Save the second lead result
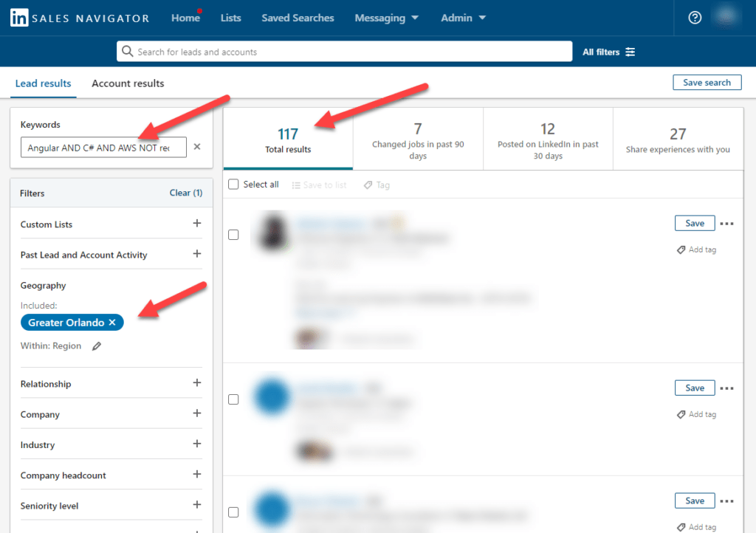This screenshot has height=533, width=756. tap(695, 388)
